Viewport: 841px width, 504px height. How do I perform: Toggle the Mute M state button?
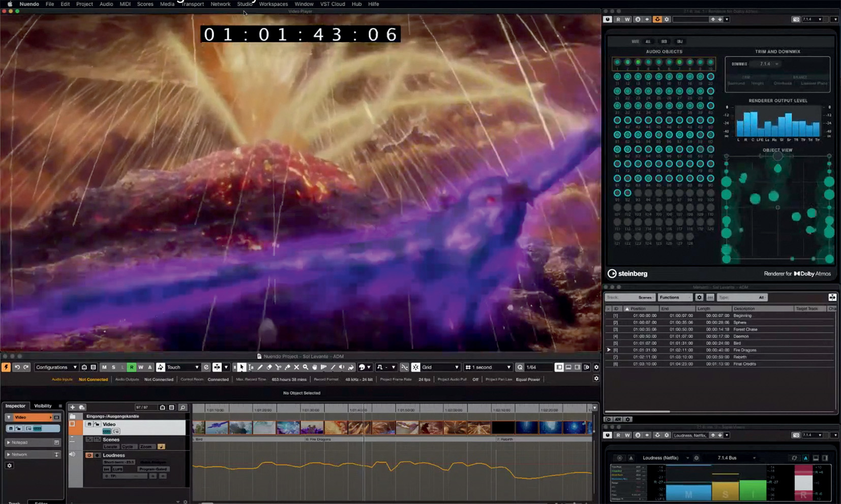(x=104, y=367)
